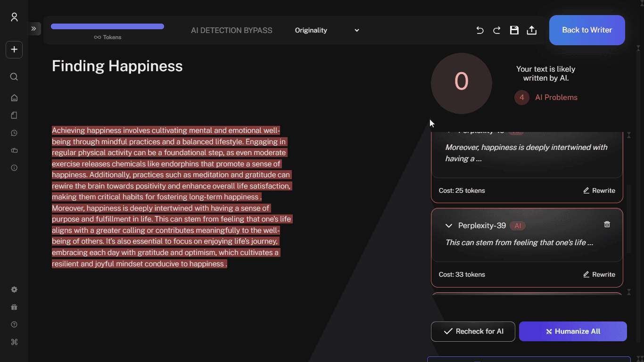Click the export upload icon
644x362 pixels.
[x=531, y=30]
